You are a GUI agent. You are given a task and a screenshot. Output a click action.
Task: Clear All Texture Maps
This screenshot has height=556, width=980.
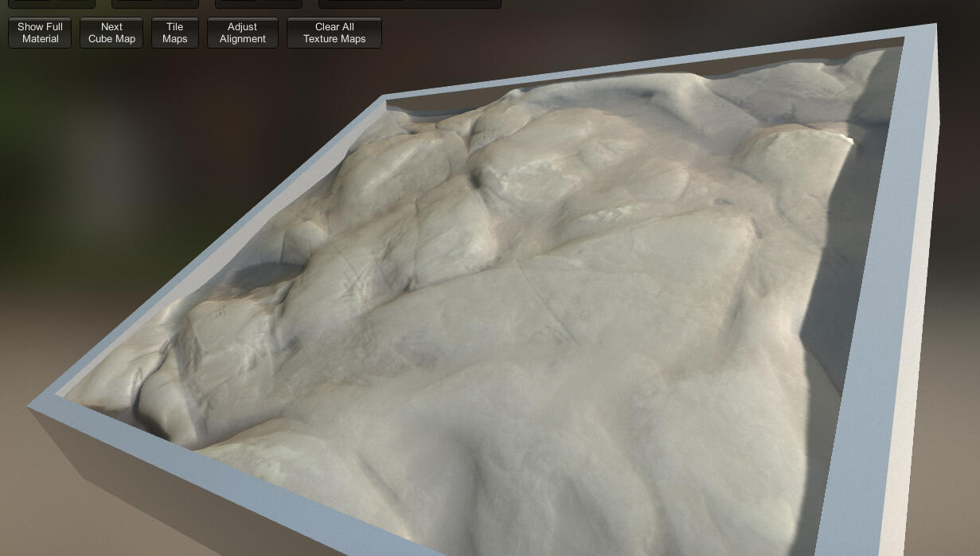(334, 33)
